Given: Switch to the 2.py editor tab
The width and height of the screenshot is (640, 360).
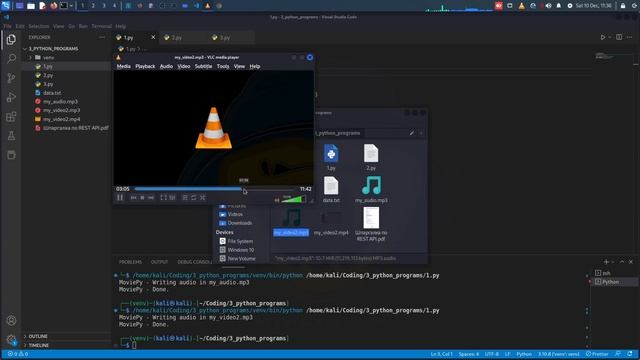Looking at the screenshot, I should click(182, 38).
